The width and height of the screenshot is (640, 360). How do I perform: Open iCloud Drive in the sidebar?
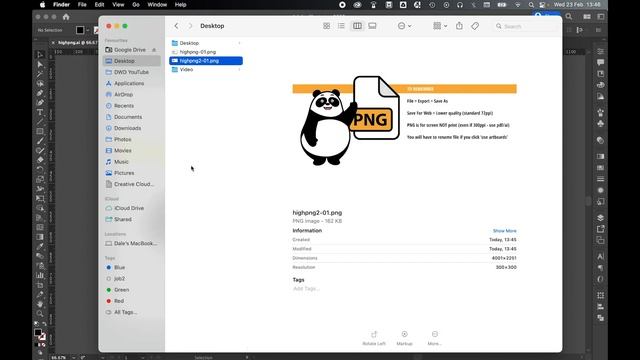tap(124, 208)
